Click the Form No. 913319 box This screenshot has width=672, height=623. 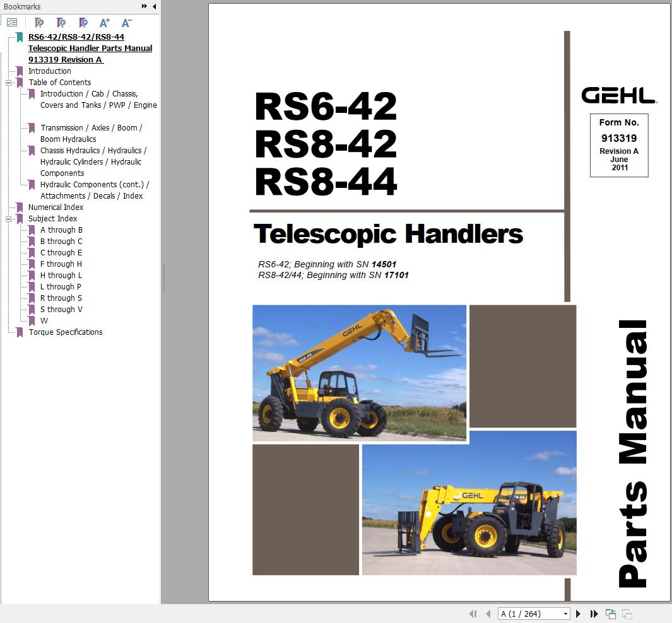(x=619, y=145)
